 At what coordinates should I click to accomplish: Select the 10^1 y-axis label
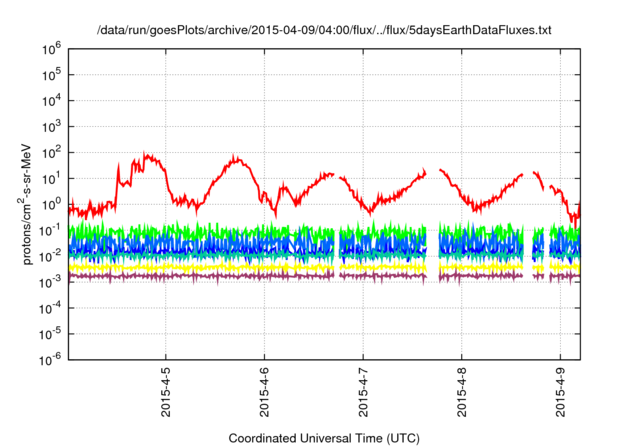[51, 178]
